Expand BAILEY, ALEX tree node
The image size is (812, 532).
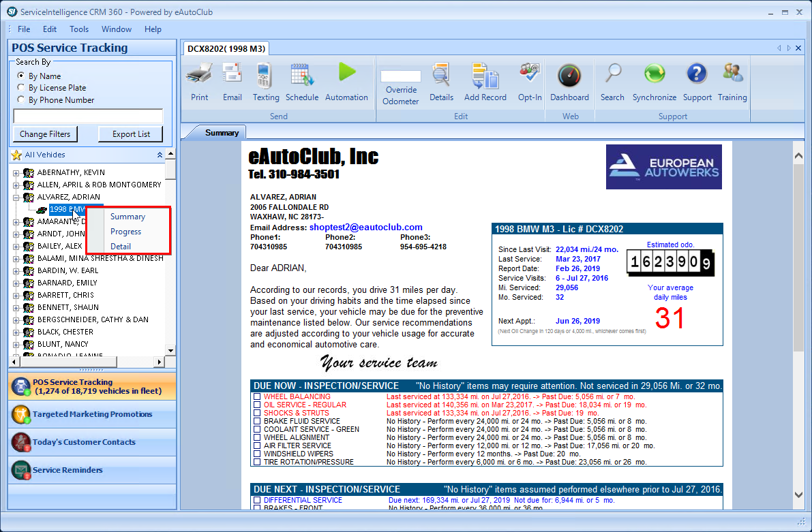16,247
